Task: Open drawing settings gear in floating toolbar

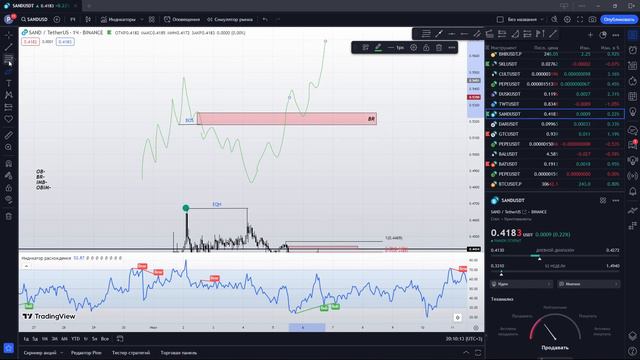Action: [413, 48]
